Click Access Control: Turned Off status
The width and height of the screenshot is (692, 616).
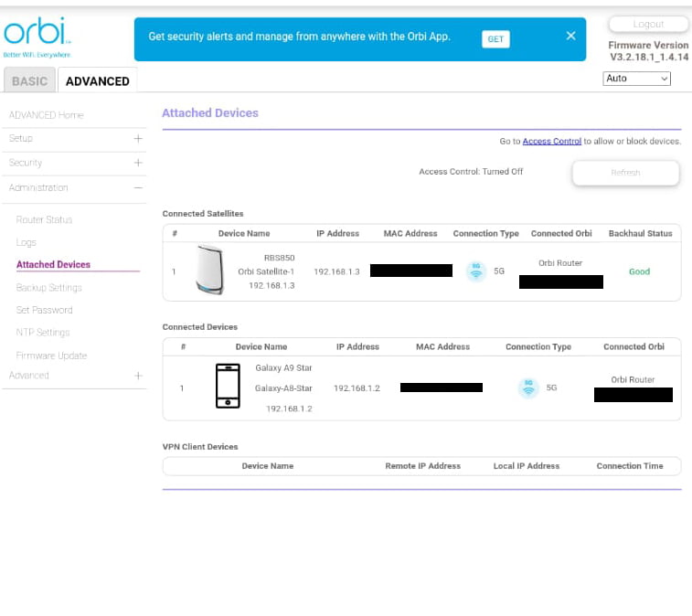coord(471,172)
